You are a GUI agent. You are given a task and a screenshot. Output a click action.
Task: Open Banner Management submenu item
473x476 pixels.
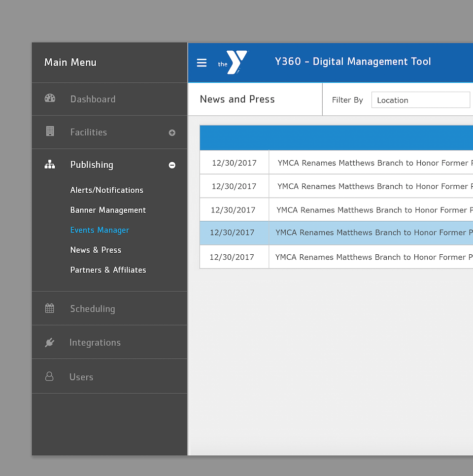tap(108, 210)
